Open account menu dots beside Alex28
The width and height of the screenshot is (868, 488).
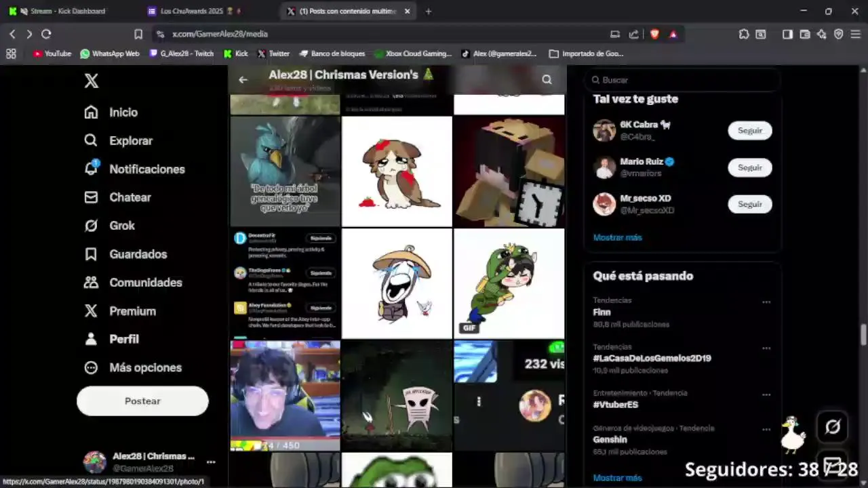(211, 462)
